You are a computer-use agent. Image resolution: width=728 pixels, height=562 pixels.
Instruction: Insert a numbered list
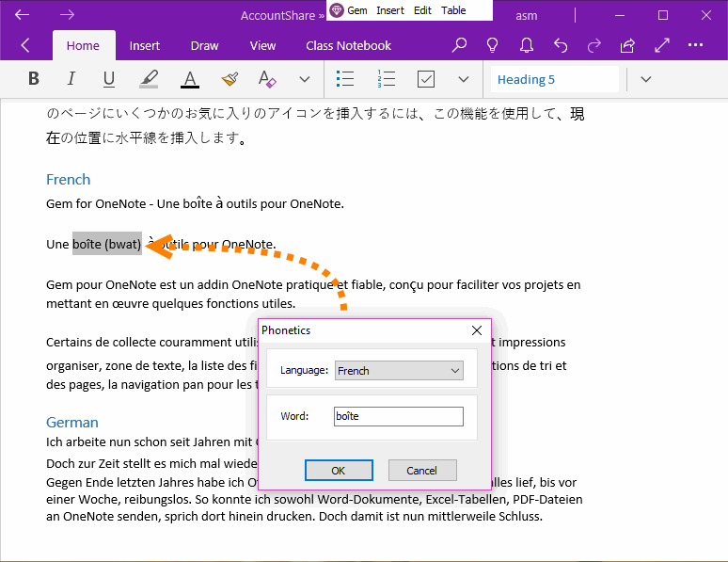click(x=386, y=79)
